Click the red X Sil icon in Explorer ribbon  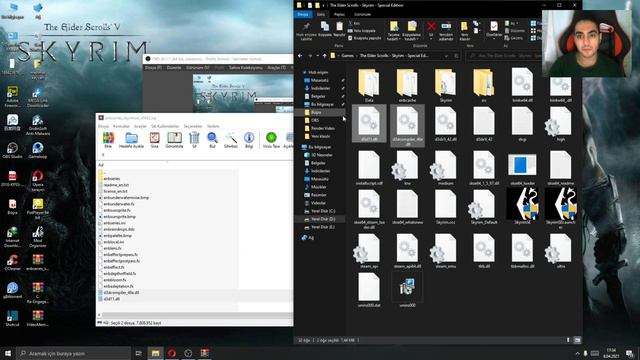[431, 27]
